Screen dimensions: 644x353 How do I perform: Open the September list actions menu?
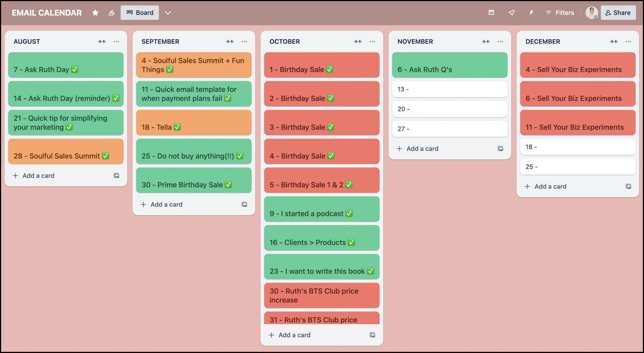pos(244,41)
